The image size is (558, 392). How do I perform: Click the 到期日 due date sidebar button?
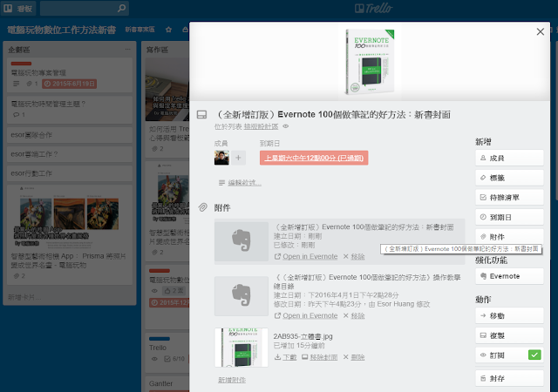(509, 217)
